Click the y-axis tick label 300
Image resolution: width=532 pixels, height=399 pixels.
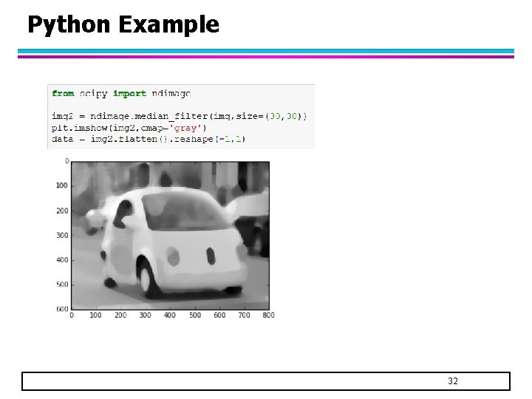pos(62,235)
